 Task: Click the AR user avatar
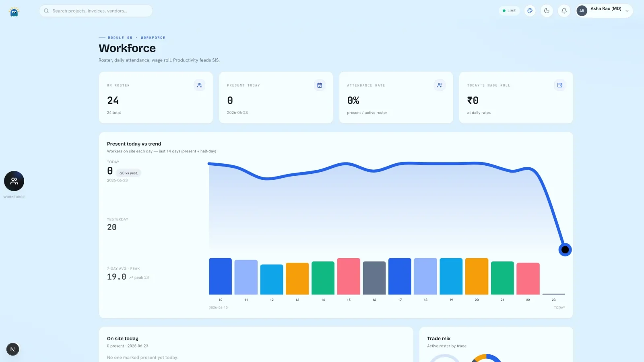[x=582, y=11]
